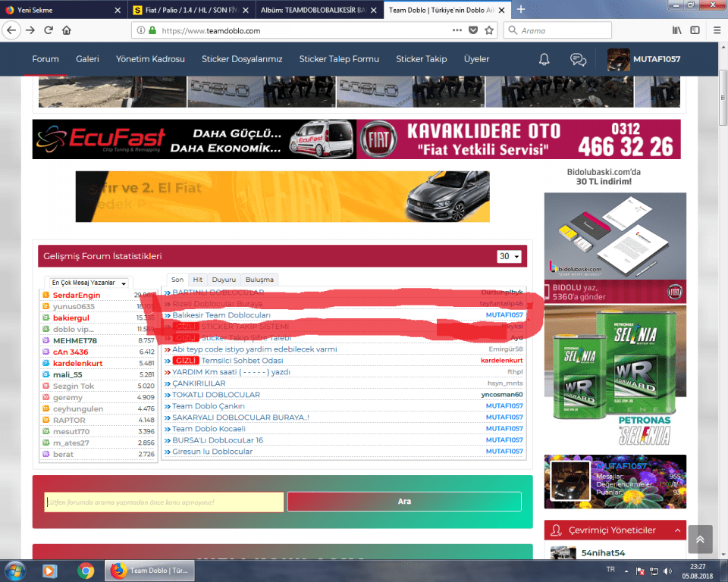This screenshot has width=728, height=582.
Task: Open the Galeri menu item
Action: point(87,59)
